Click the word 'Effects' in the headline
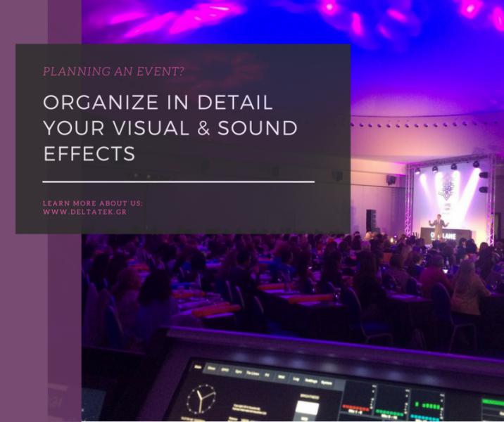Viewport: 504px width, 422px height. [x=89, y=153]
